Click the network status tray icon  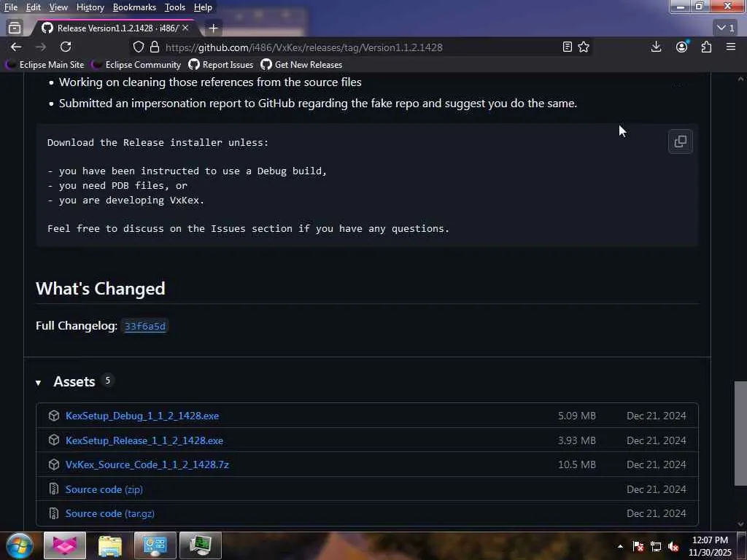pos(656,547)
